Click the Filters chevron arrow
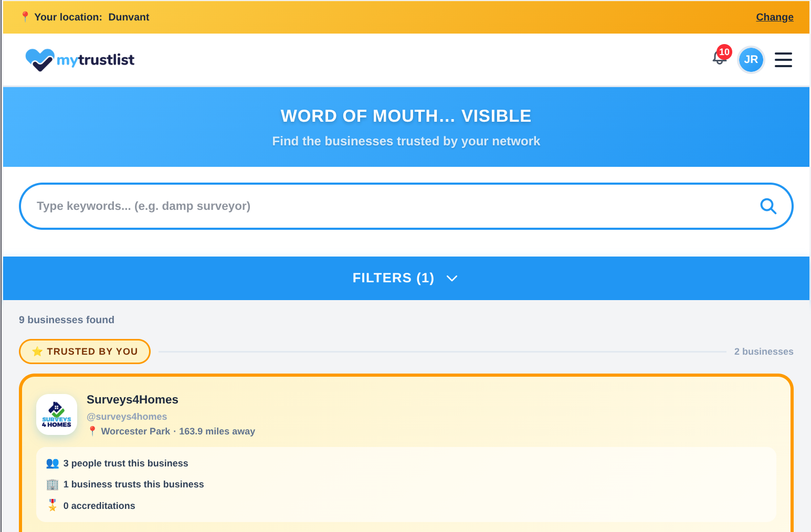This screenshot has height=532, width=811. tap(452, 279)
